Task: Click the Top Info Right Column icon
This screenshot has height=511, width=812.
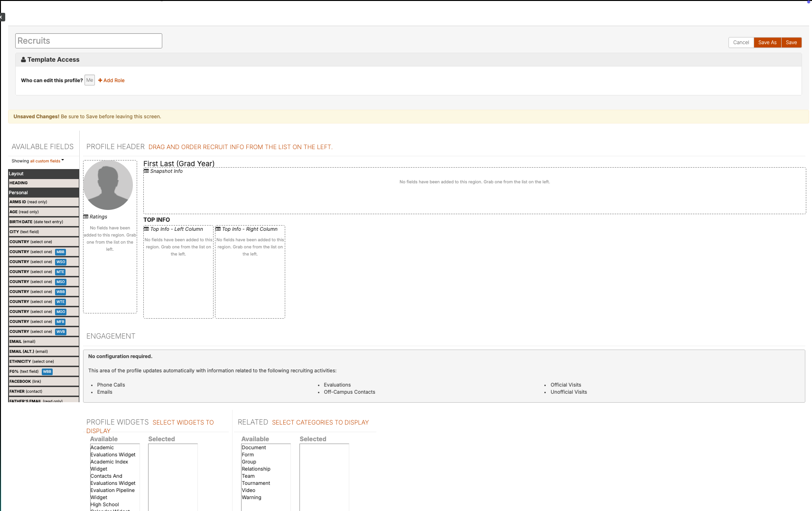Action: click(x=218, y=229)
